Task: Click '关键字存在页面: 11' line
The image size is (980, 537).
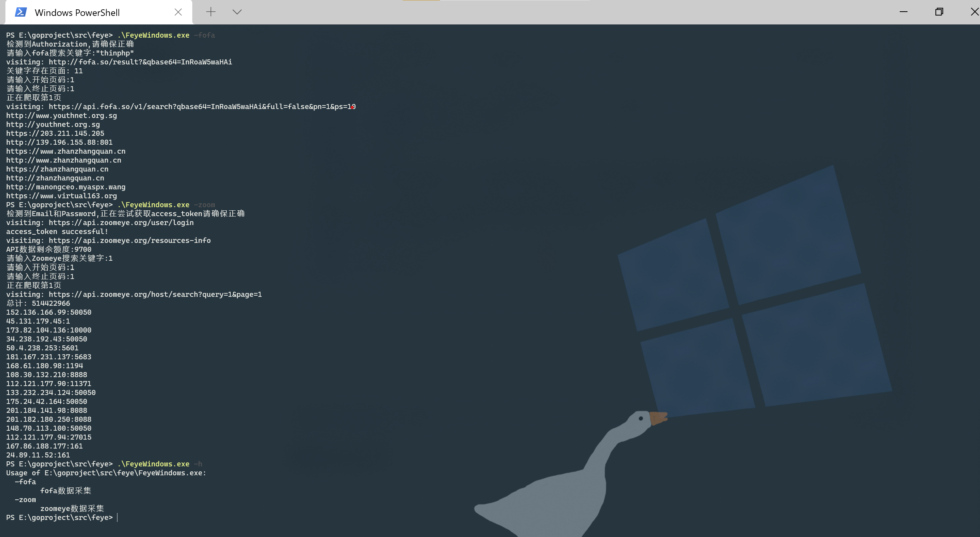Action: [x=45, y=71]
